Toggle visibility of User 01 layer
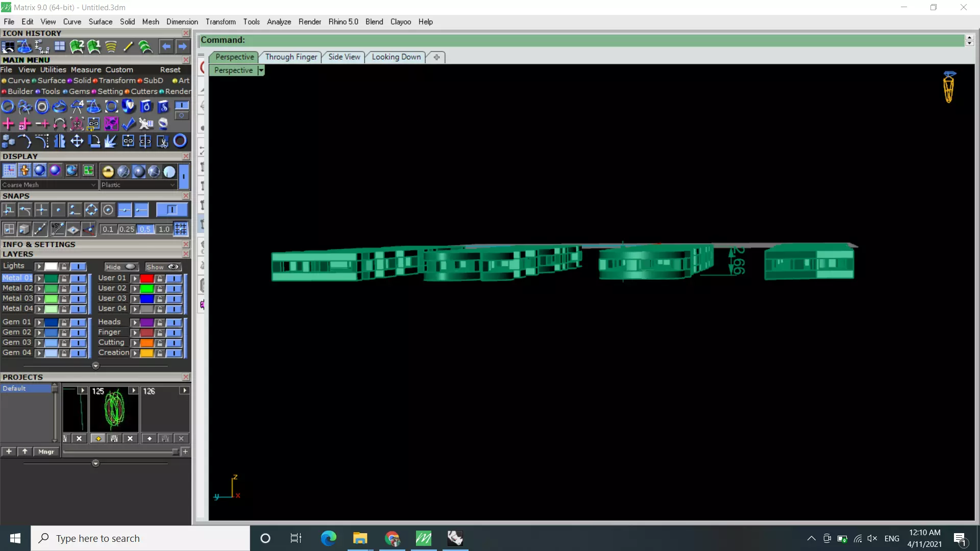Screen dimensions: 980x551 click(174, 278)
